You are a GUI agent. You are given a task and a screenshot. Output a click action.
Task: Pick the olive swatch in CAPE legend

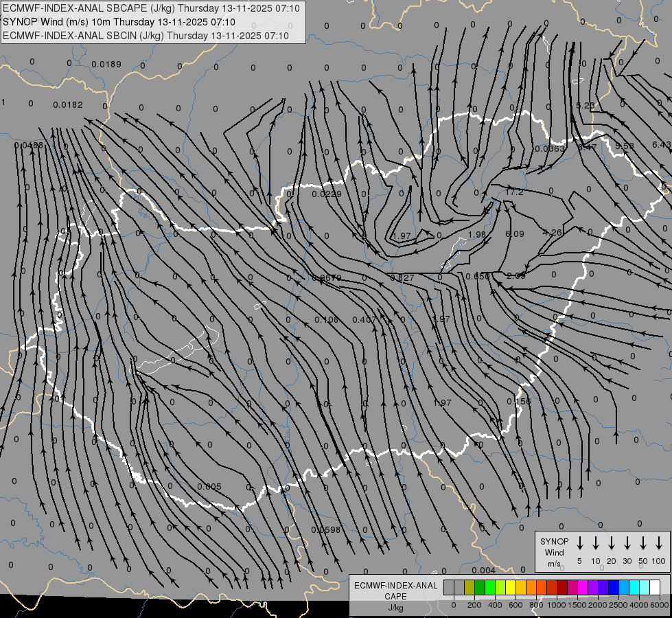(470, 587)
